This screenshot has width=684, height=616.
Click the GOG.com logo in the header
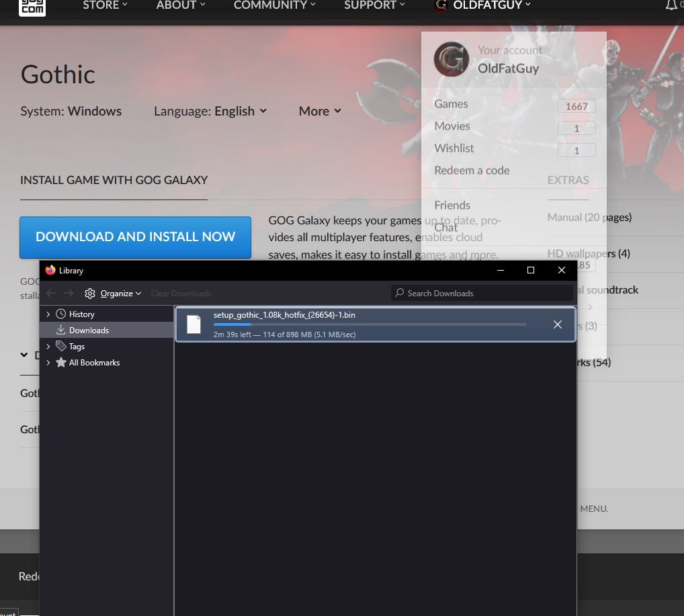click(32, 7)
